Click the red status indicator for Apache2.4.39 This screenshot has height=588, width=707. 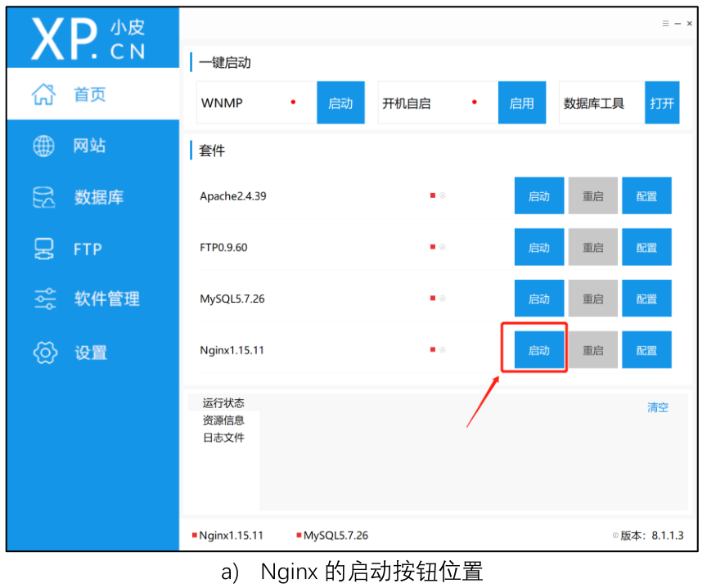[x=432, y=195]
